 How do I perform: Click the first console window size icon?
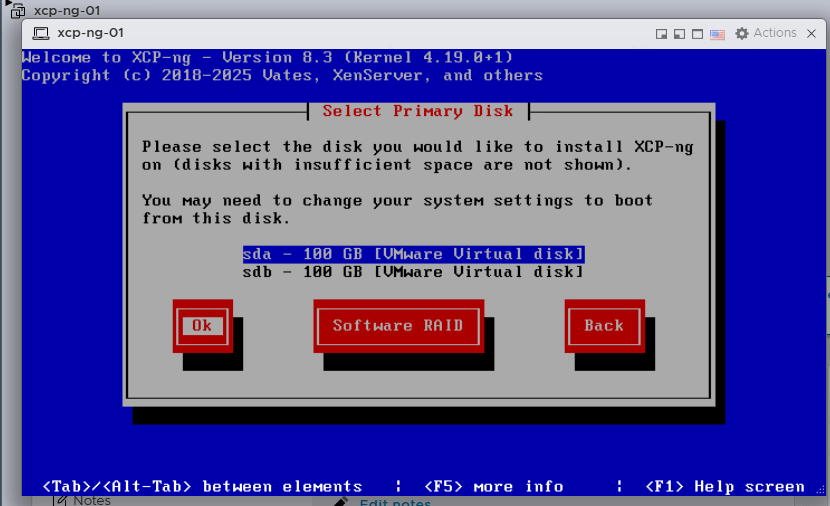click(661, 34)
